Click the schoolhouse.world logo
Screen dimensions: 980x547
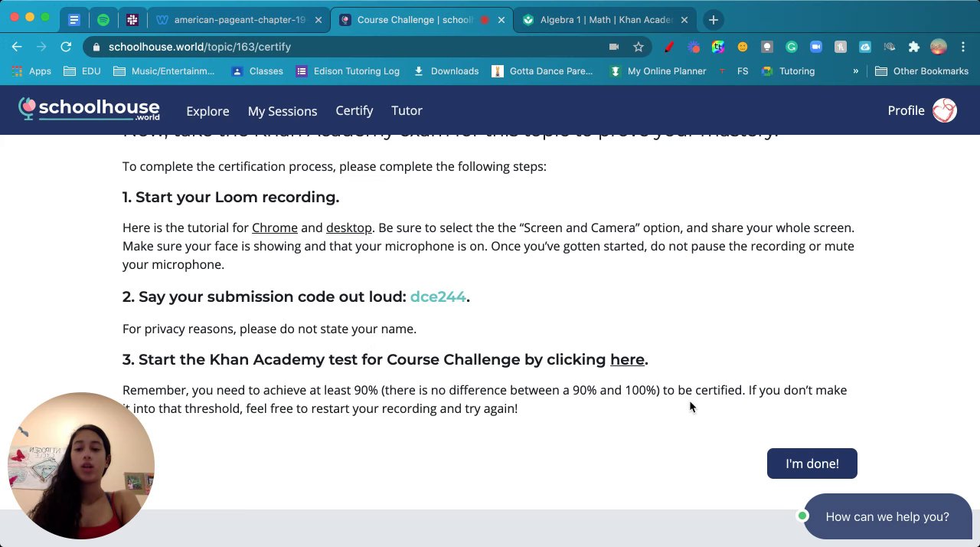pyautogui.click(x=89, y=110)
